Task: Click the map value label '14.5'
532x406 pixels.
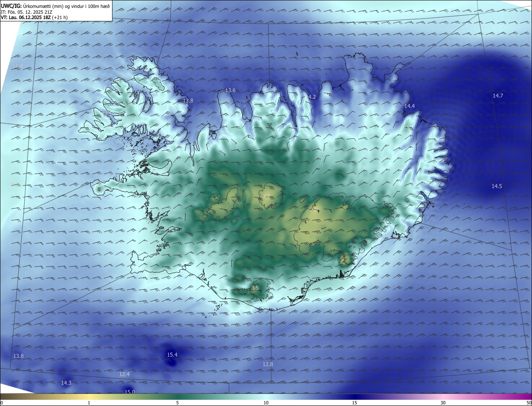Action: tap(497, 186)
